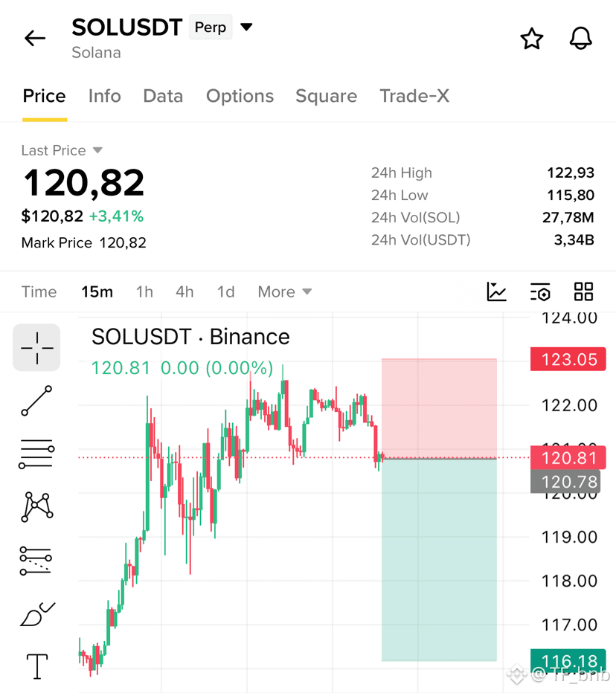This screenshot has width=616, height=693.
Task: Open the grid layout icon
Action: (x=583, y=291)
